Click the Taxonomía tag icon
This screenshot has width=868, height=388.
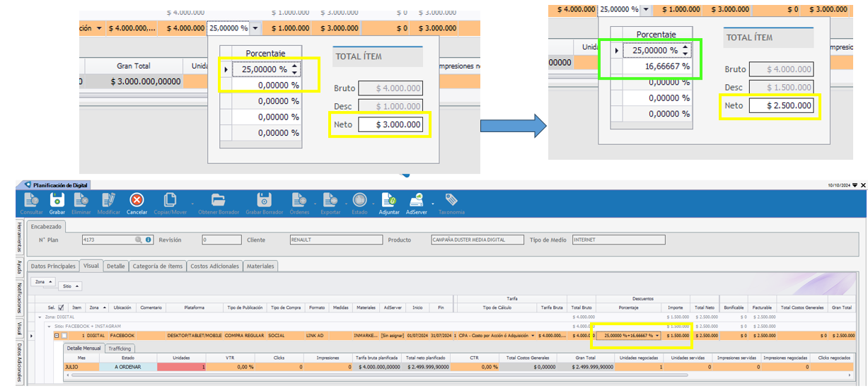coord(451,200)
